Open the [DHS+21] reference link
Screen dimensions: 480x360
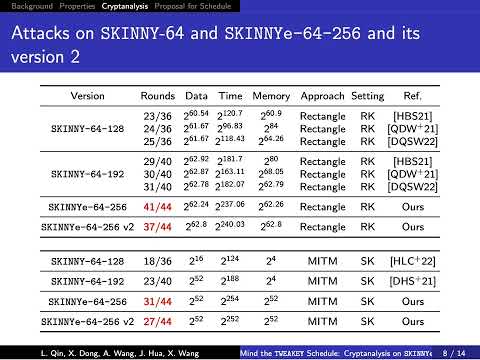413,281
